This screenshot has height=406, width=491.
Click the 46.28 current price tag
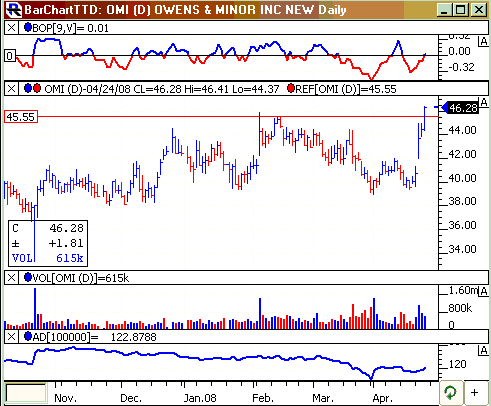(460, 108)
